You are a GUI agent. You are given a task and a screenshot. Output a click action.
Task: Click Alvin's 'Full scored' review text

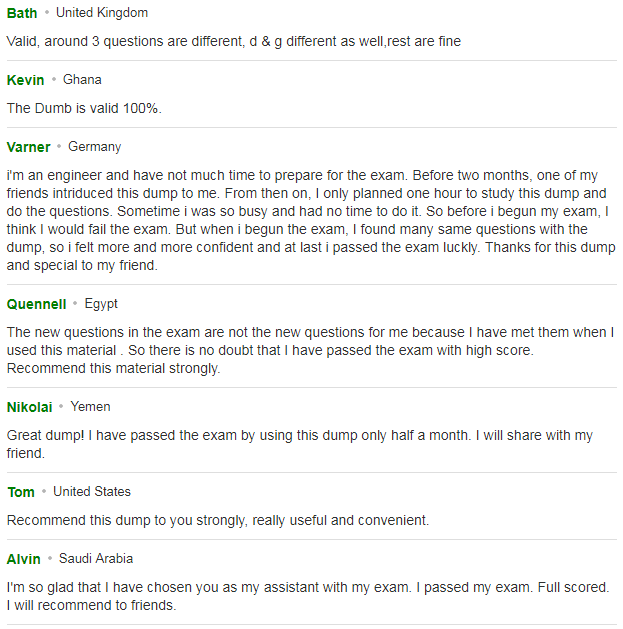(x=308, y=596)
